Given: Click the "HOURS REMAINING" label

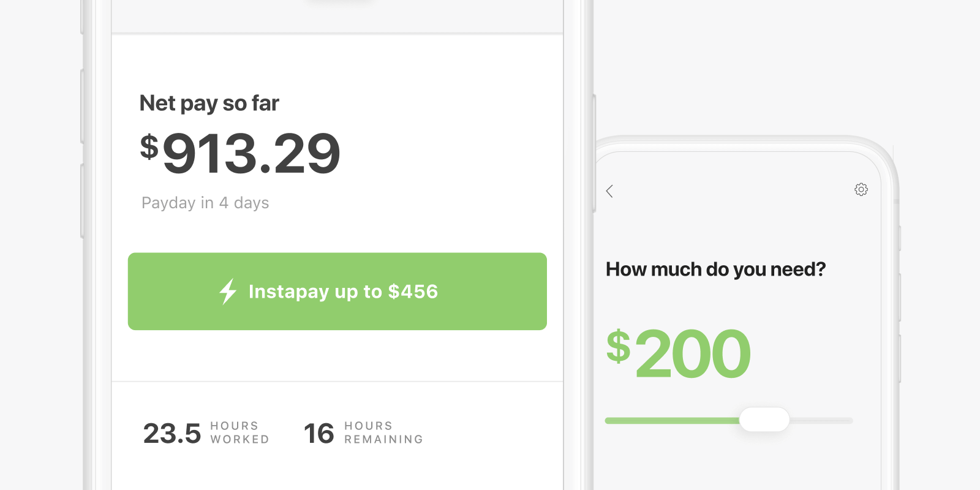Looking at the screenshot, I should point(383,432).
